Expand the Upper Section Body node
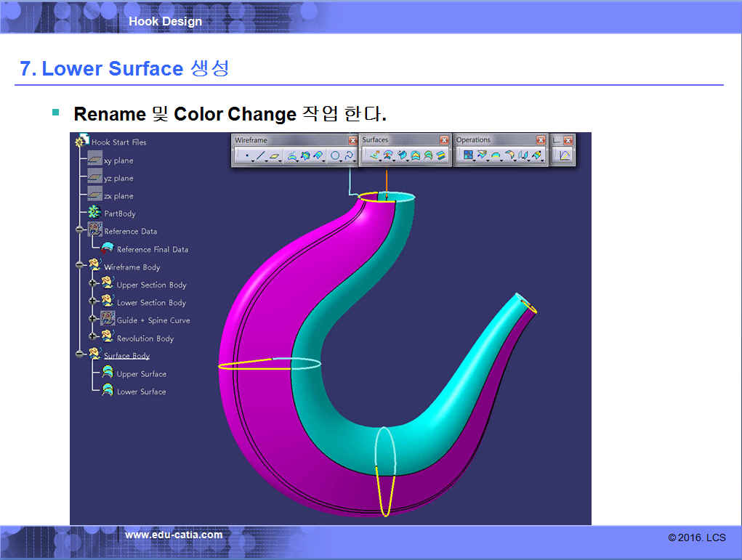The width and height of the screenshot is (742, 560). (x=93, y=284)
